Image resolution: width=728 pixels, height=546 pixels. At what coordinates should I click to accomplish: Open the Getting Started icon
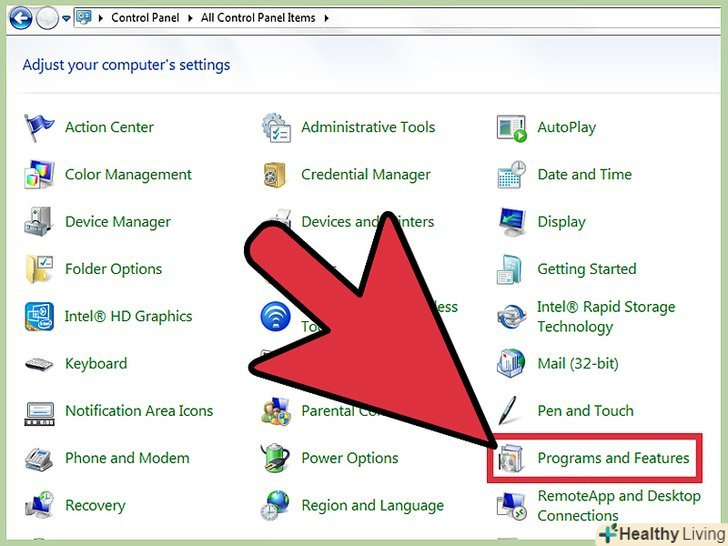point(510,269)
